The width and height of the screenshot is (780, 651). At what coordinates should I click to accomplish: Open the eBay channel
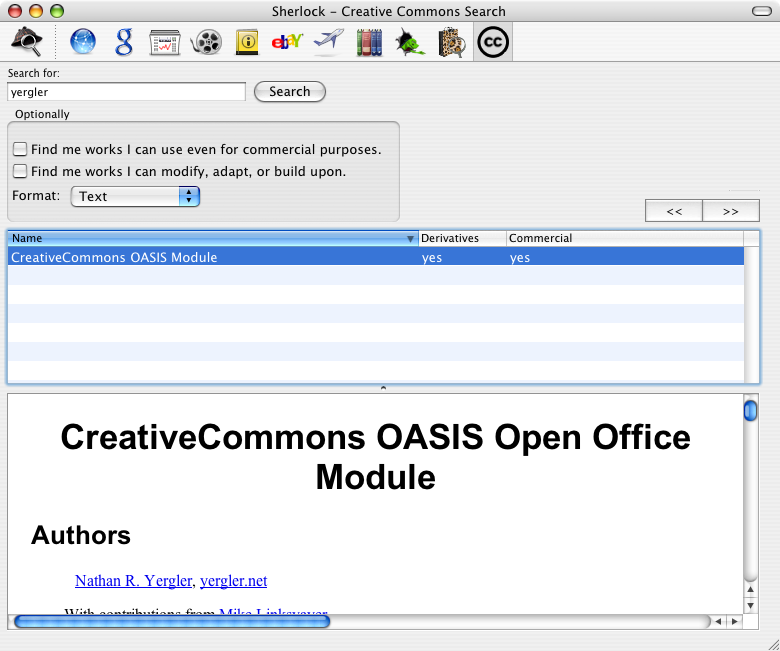click(x=287, y=42)
